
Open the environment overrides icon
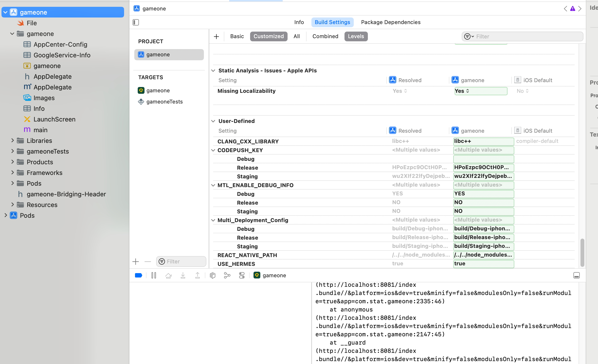coord(242,275)
